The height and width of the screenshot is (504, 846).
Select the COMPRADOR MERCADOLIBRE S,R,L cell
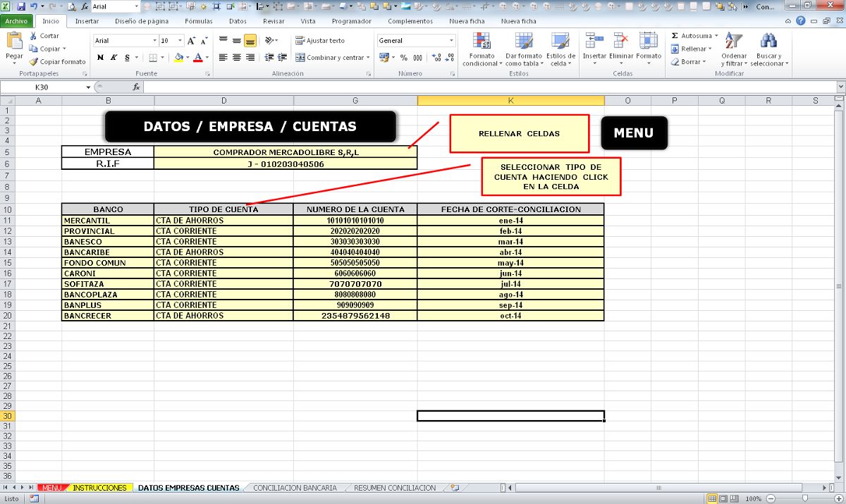click(x=286, y=152)
